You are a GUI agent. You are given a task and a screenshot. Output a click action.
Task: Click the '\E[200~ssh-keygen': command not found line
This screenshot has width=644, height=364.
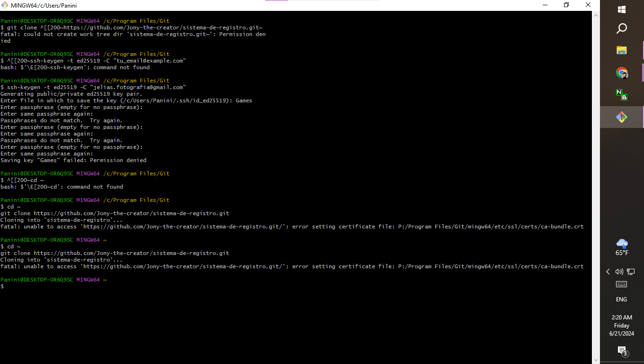coord(75,67)
